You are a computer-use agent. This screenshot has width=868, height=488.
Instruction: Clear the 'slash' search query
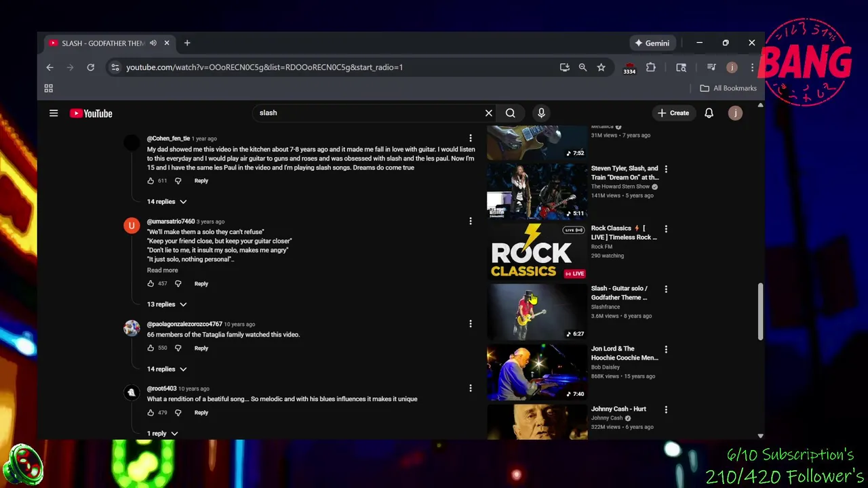[x=488, y=113]
